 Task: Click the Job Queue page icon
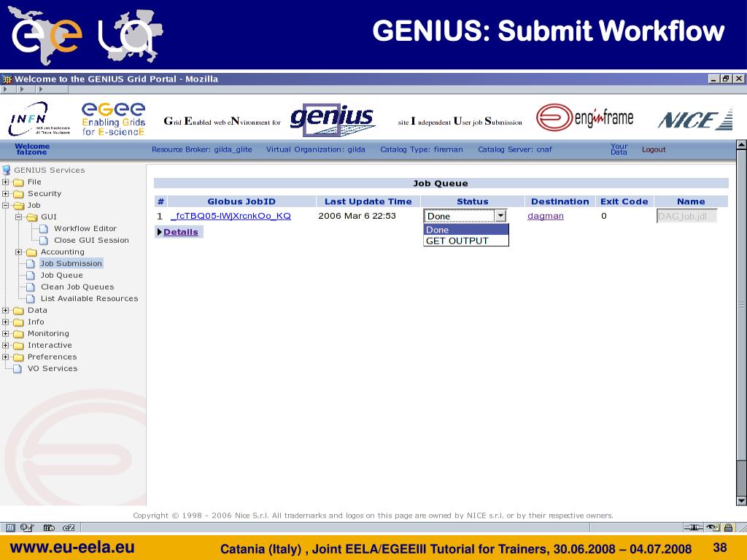click(x=31, y=275)
